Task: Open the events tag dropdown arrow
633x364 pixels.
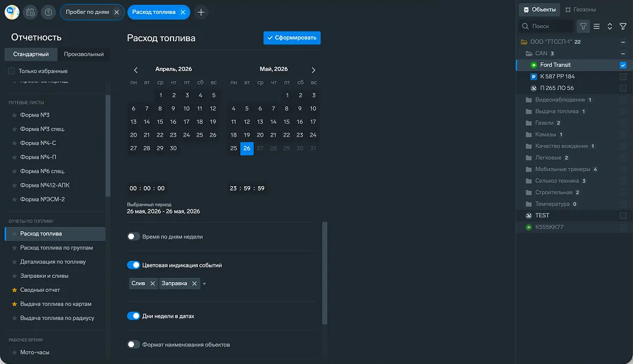Action: pos(205,284)
